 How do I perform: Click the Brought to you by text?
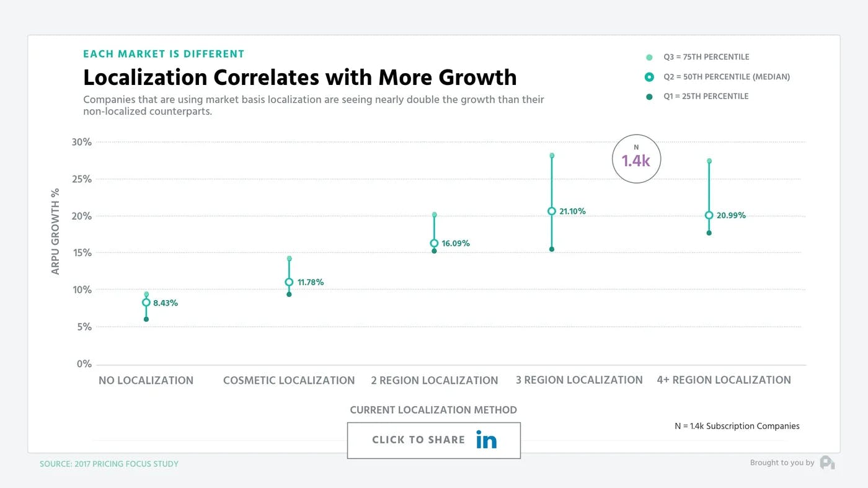point(782,463)
